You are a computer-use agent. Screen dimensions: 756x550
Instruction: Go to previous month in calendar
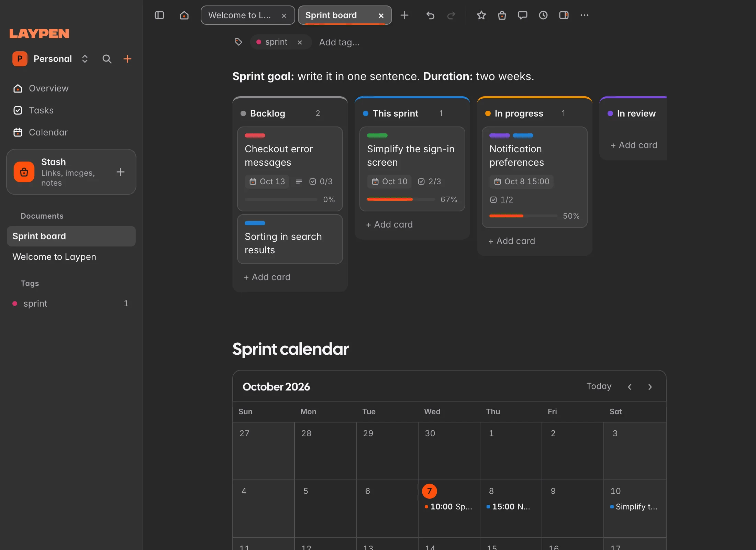coord(630,387)
